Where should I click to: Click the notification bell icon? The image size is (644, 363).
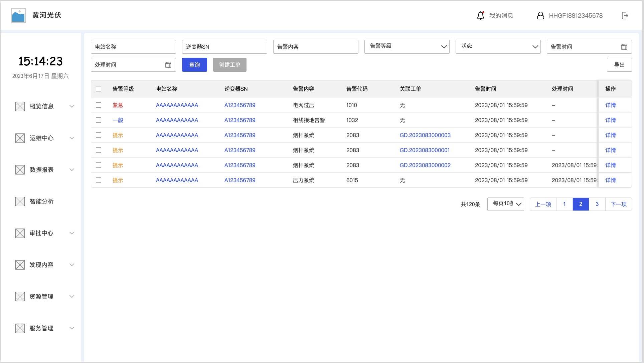pos(480,16)
